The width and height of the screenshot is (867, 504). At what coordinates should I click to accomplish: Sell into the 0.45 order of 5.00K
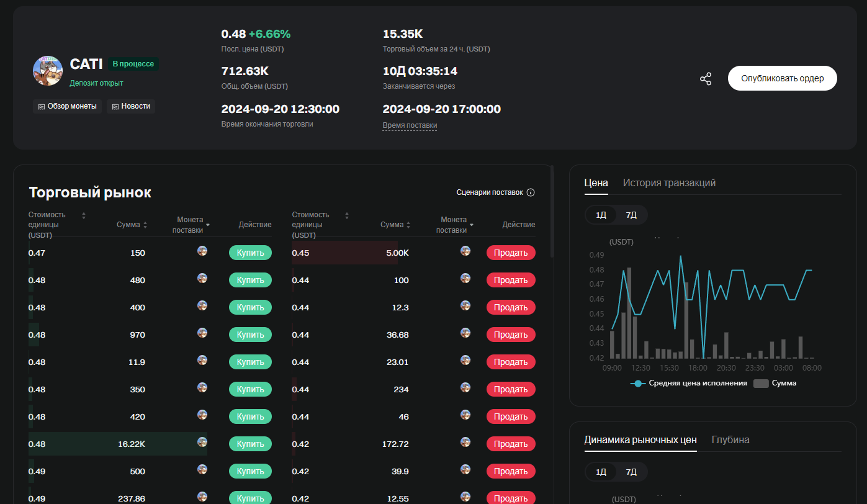coord(511,253)
